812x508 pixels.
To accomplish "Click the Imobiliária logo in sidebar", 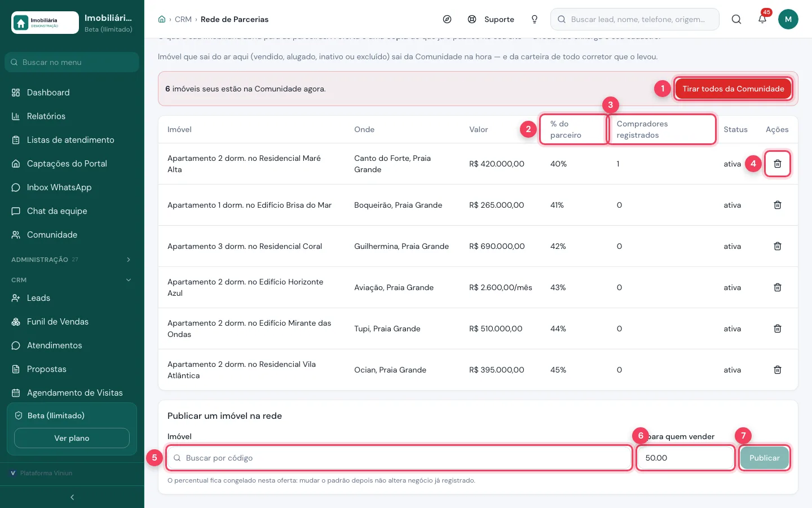I will pos(45,23).
